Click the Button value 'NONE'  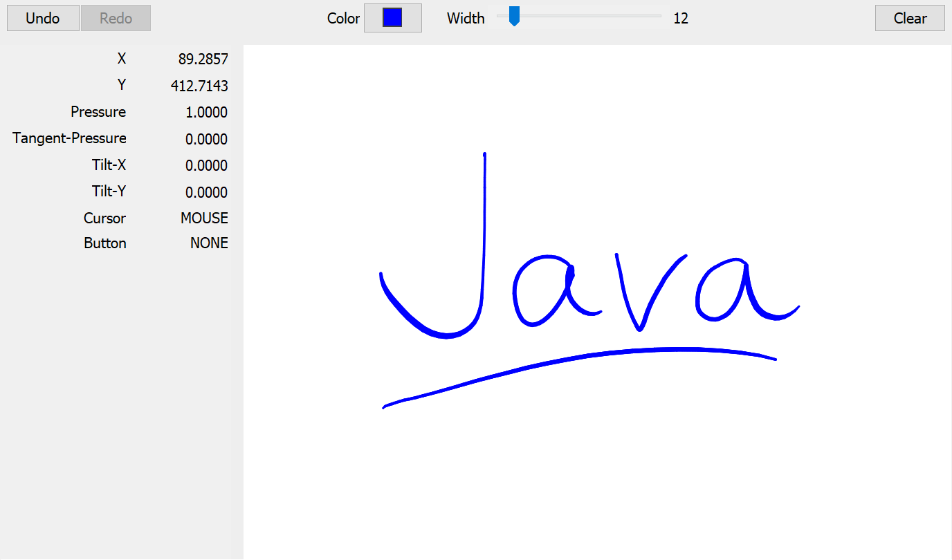point(209,243)
